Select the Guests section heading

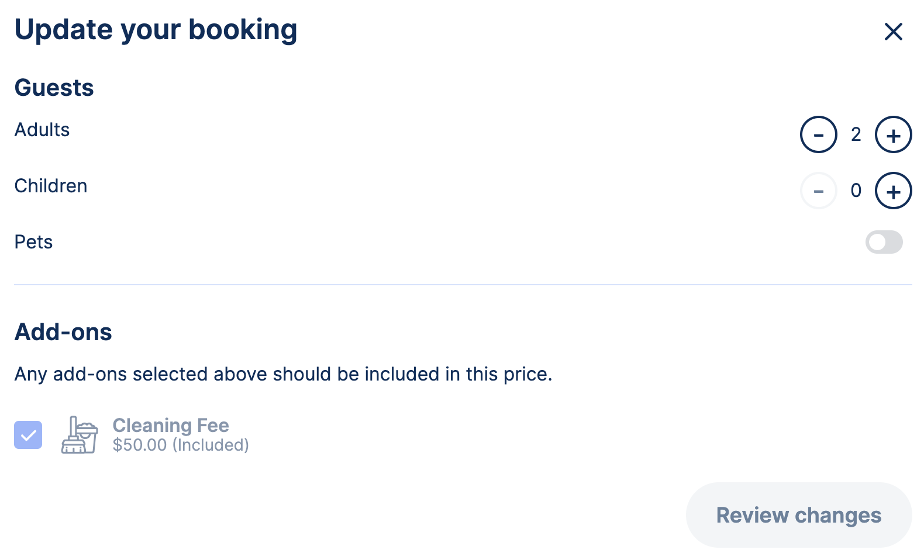(x=54, y=88)
